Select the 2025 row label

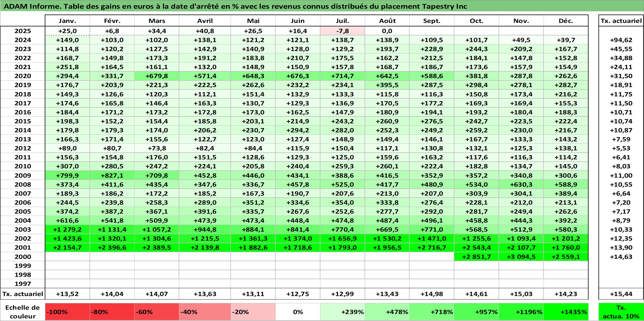23,31
